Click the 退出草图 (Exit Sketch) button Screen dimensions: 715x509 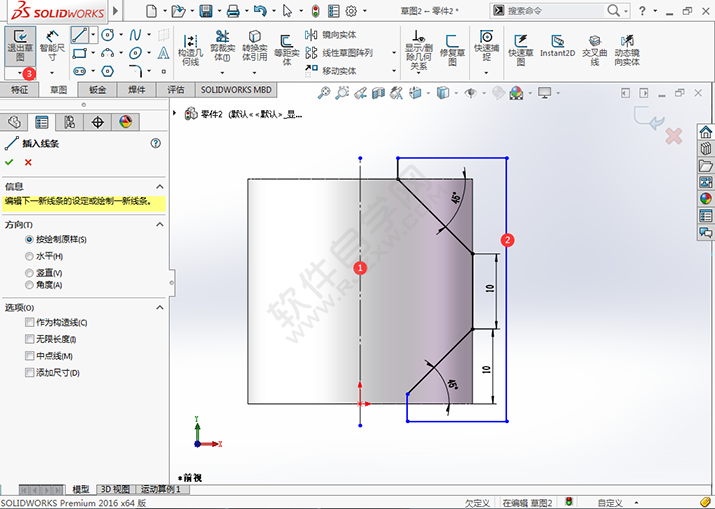click(x=19, y=44)
